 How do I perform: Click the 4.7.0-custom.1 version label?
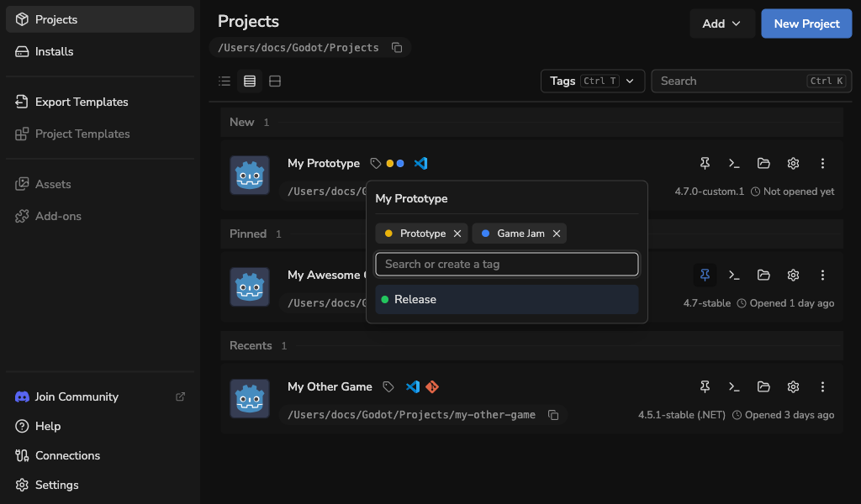tap(710, 192)
